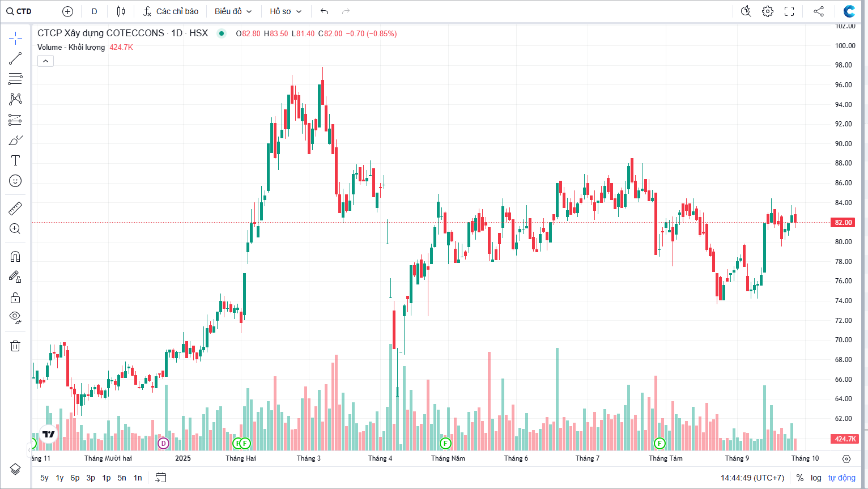Click the TradingView logo

click(49, 434)
